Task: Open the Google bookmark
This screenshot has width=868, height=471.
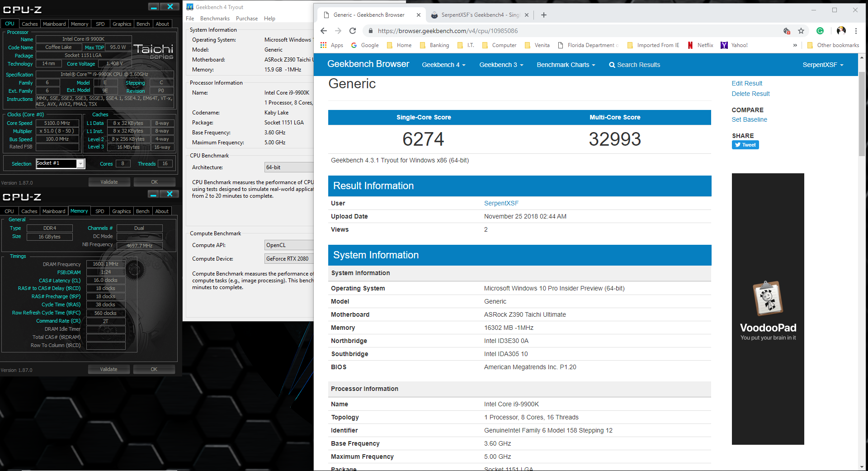Action: coord(365,45)
